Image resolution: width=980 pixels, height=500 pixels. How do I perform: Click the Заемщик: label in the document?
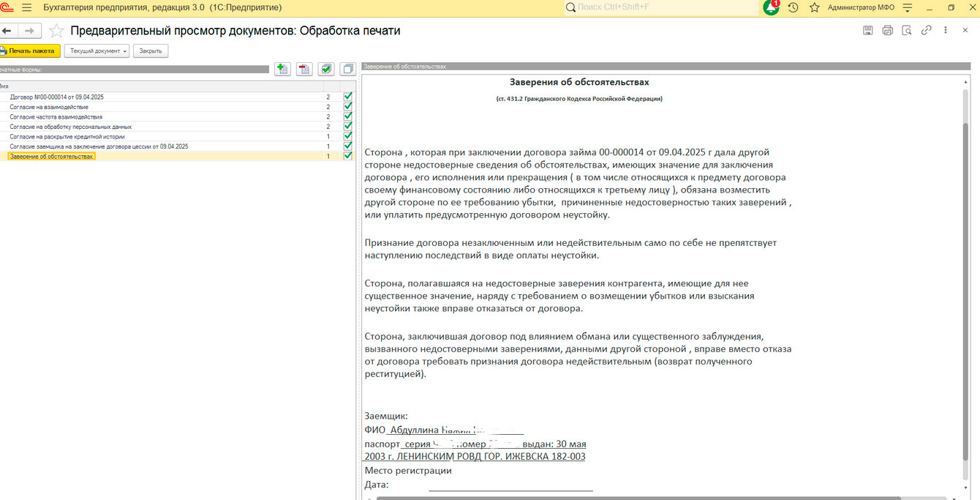coord(386,416)
